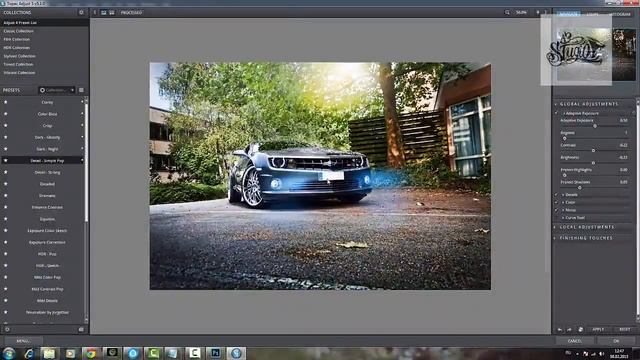Select the HDR Collection

[17, 48]
